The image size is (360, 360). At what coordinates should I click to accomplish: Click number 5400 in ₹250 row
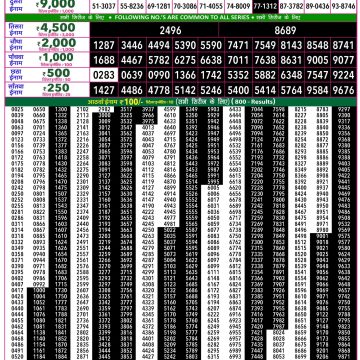click(238, 90)
